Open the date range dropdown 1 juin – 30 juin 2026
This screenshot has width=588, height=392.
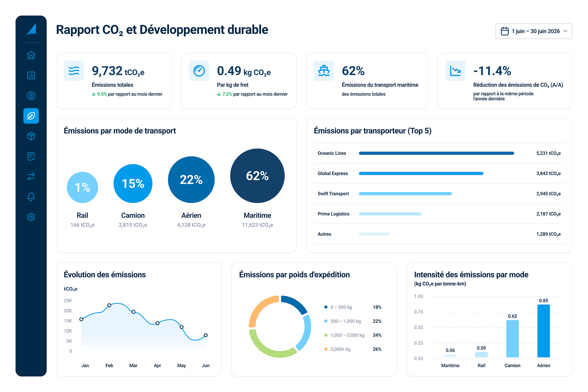[534, 31]
